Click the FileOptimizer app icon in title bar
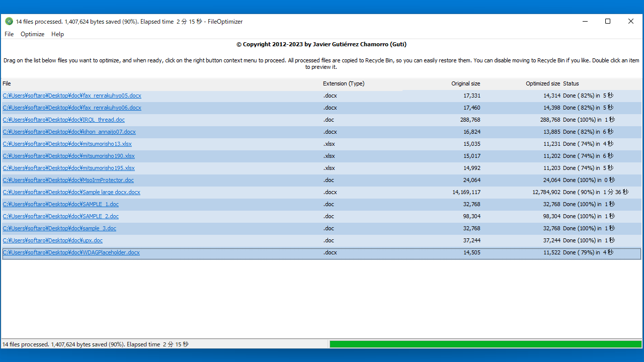Screen dimensions: 644x362 [9, 21]
